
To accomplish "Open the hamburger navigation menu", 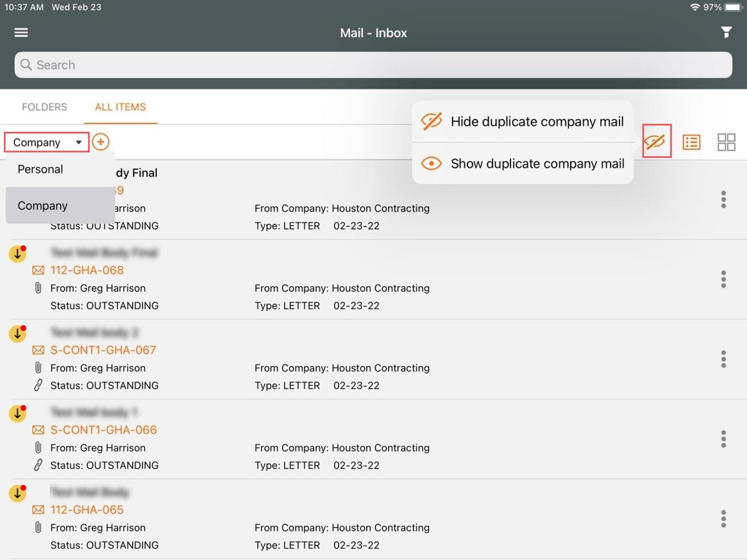I will coord(21,33).
